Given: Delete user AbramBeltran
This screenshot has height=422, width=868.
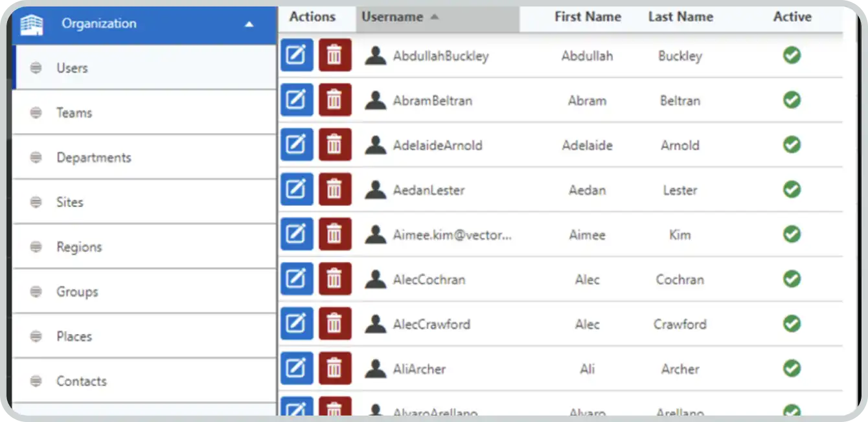Looking at the screenshot, I should click(x=335, y=100).
